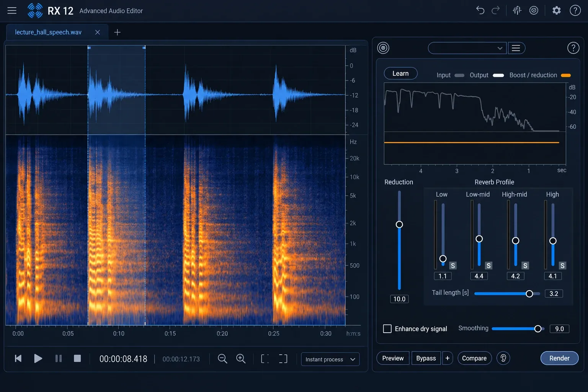This screenshot has width=588, height=392.
Task: Adjust the High-mid band slider handle
Action: 516,240
